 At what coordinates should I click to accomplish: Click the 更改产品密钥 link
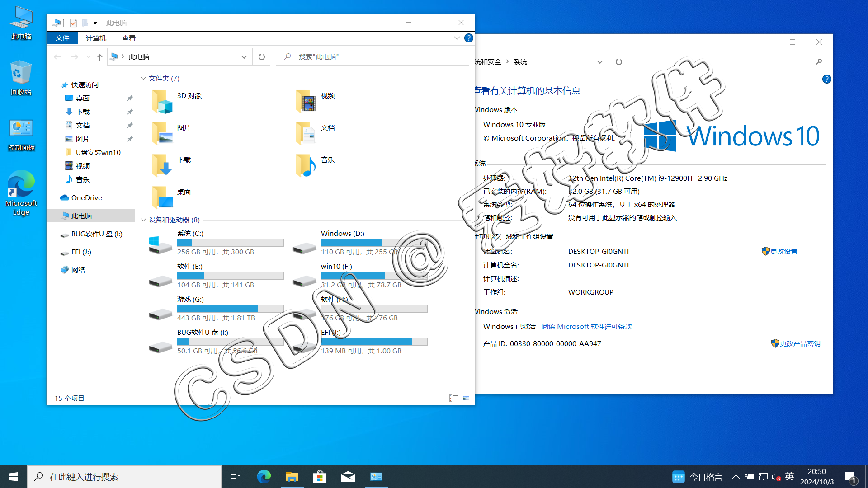pyautogui.click(x=800, y=344)
